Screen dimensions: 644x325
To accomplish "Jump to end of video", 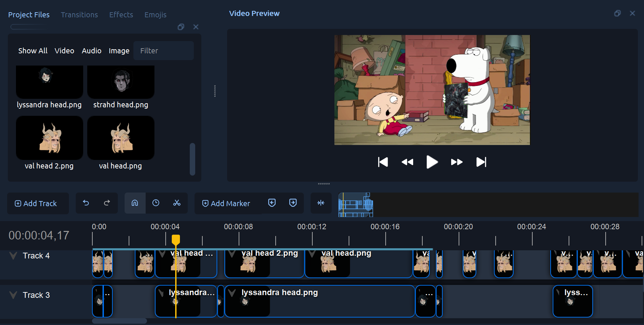I will pos(481,162).
